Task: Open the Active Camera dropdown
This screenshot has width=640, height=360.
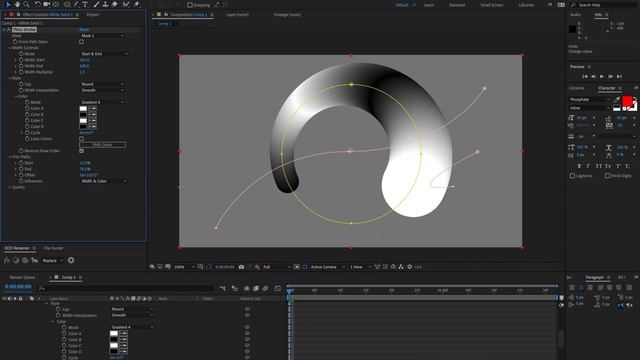Action: (327, 267)
